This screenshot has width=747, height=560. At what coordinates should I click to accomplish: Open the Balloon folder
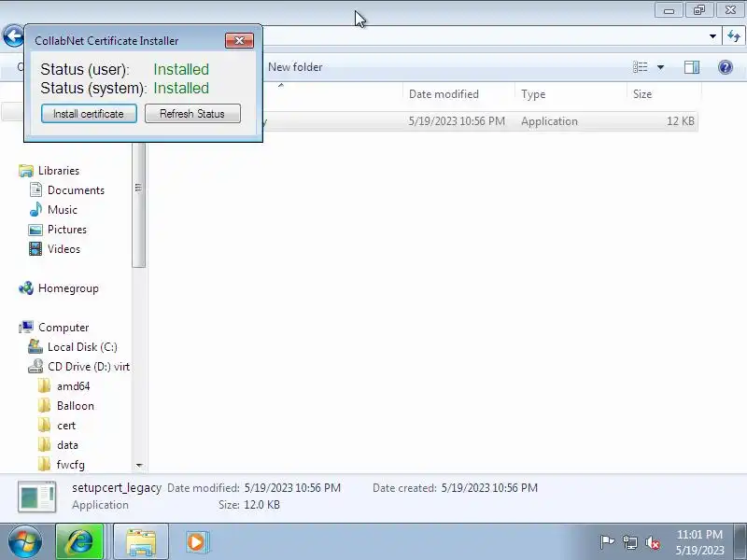coord(76,406)
